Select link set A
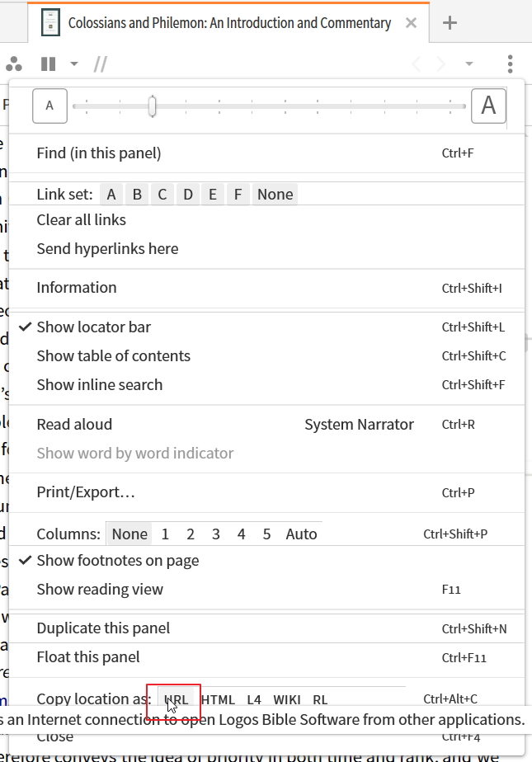532x762 pixels. (111, 195)
